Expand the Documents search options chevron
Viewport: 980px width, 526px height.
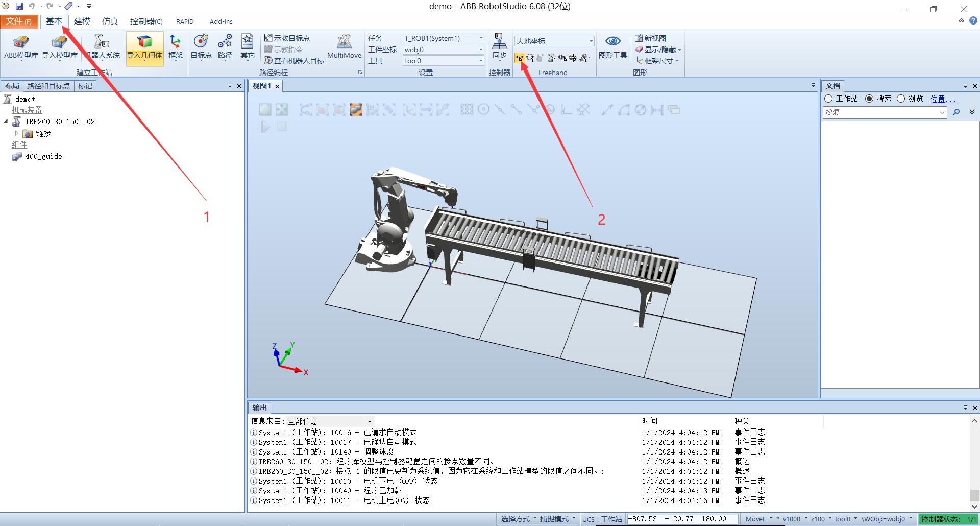click(x=972, y=112)
